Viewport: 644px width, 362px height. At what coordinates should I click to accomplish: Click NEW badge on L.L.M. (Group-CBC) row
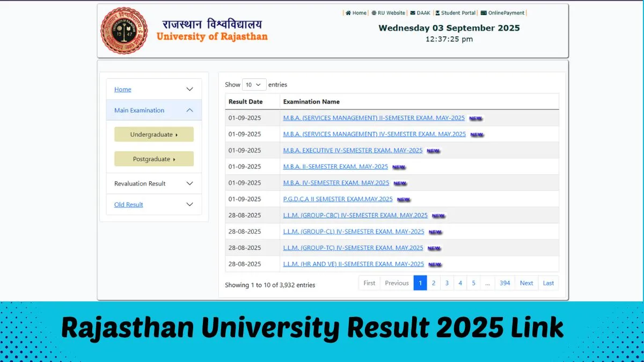click(438, 216)
